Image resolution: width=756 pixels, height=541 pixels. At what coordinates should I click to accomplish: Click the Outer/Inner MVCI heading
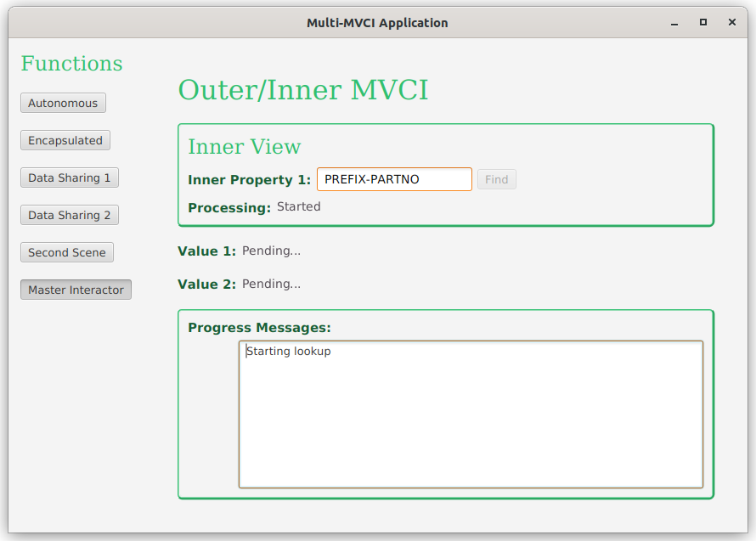(x=302, y=90)
